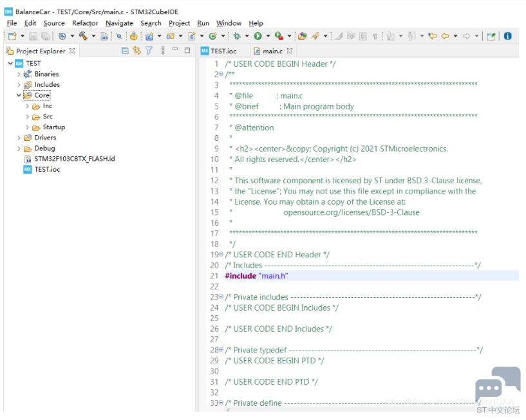The image size is (526, 420).
Task: Click the new class green C icon
Action: 212,36
